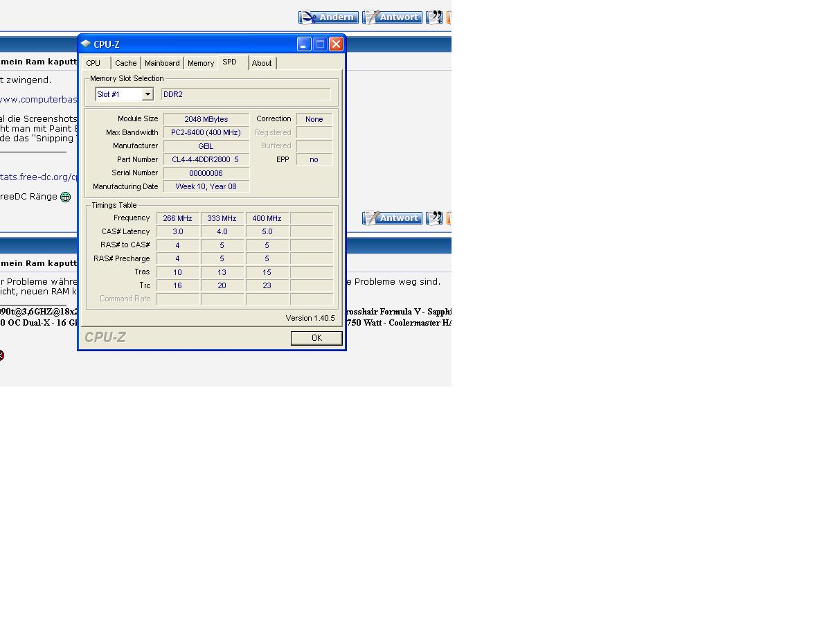Click the CPU-Z title bar icon

[86, 44]
